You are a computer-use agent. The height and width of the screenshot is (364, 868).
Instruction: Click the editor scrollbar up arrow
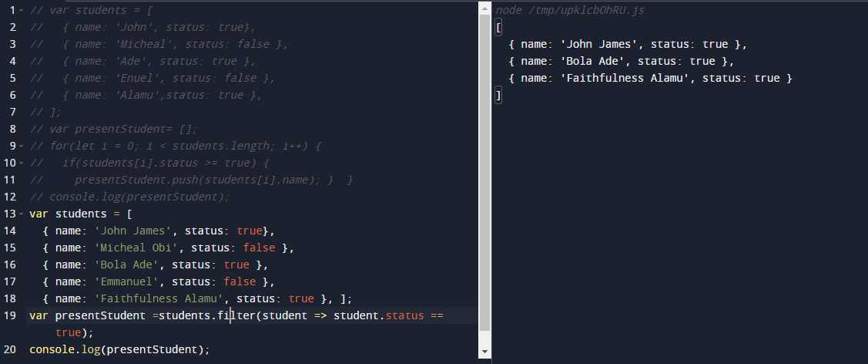(x=485, y=8)
